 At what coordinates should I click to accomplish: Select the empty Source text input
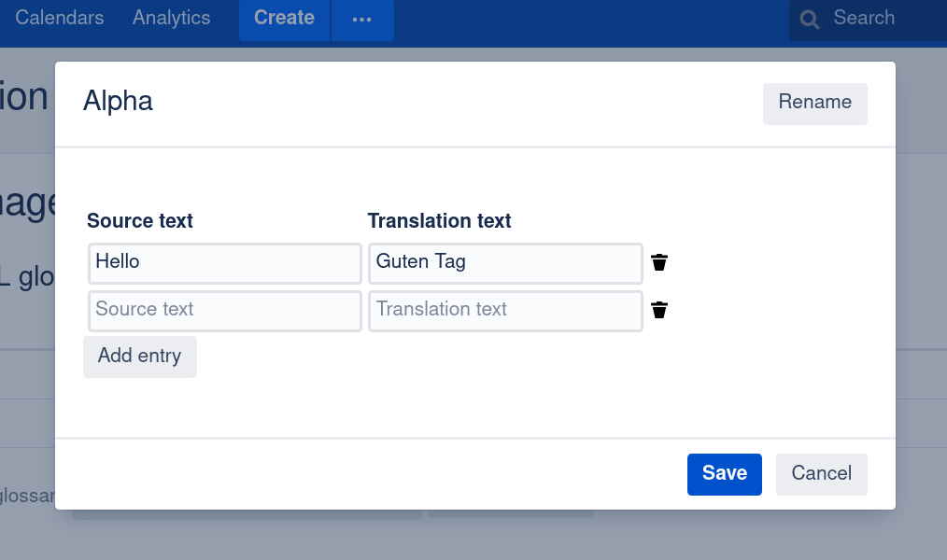tap(224, 311)
